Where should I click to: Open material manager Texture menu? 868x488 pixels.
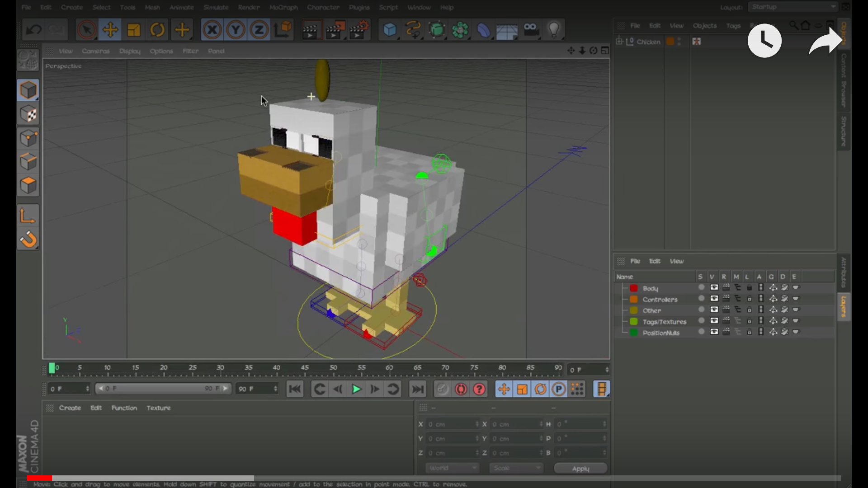pyautogui.click(x=158, y=408)
